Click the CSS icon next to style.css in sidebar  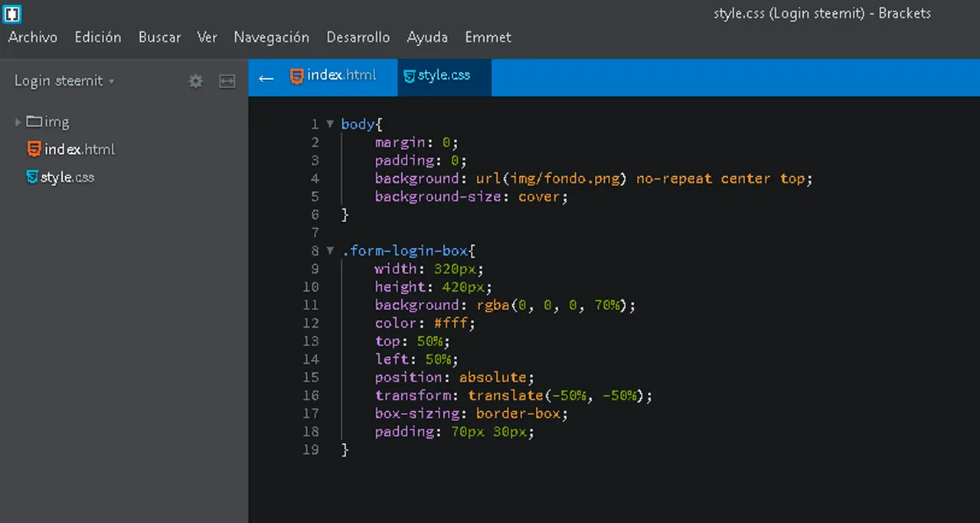point(32,177)
